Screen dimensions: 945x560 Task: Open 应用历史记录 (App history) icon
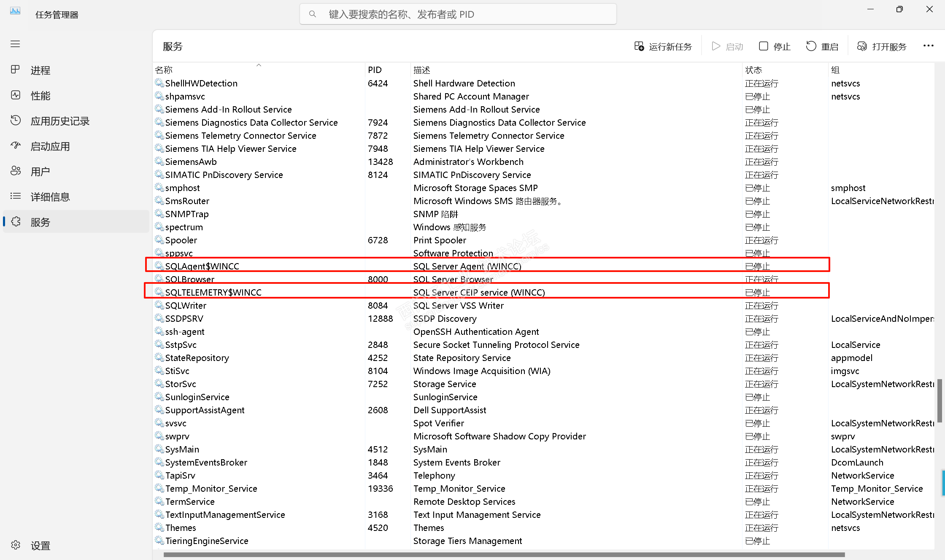(16, 121)
